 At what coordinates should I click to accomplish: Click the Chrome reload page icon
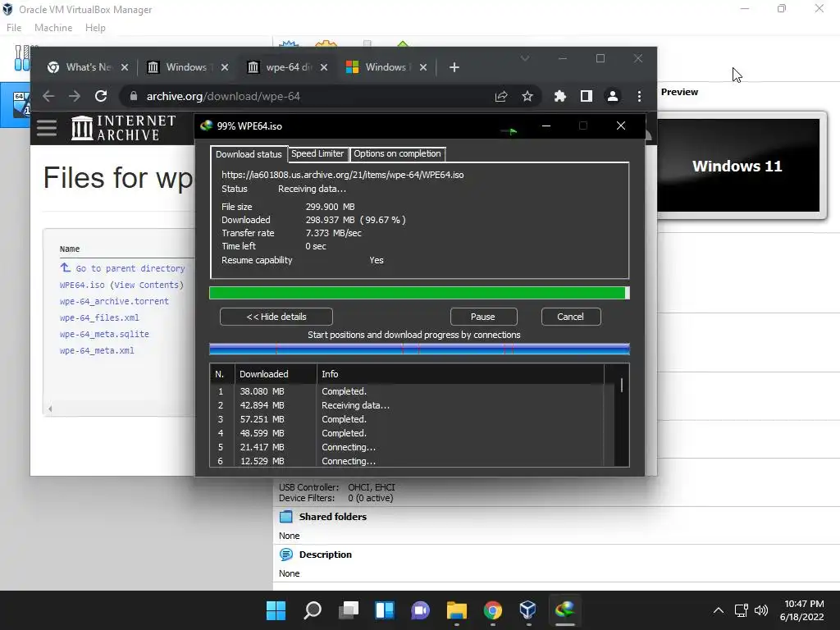click(x=101, y=96)
